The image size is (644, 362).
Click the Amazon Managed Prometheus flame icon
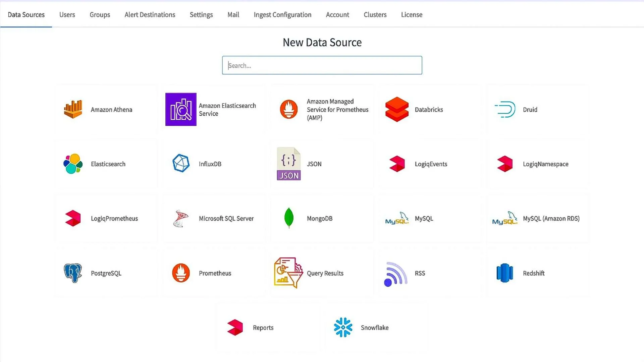pos(289,109)
